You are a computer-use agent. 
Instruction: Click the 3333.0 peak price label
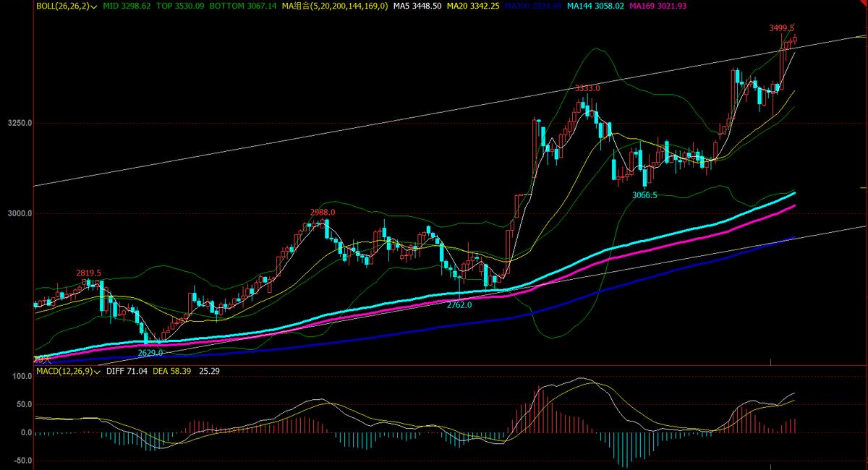(587, 88)
